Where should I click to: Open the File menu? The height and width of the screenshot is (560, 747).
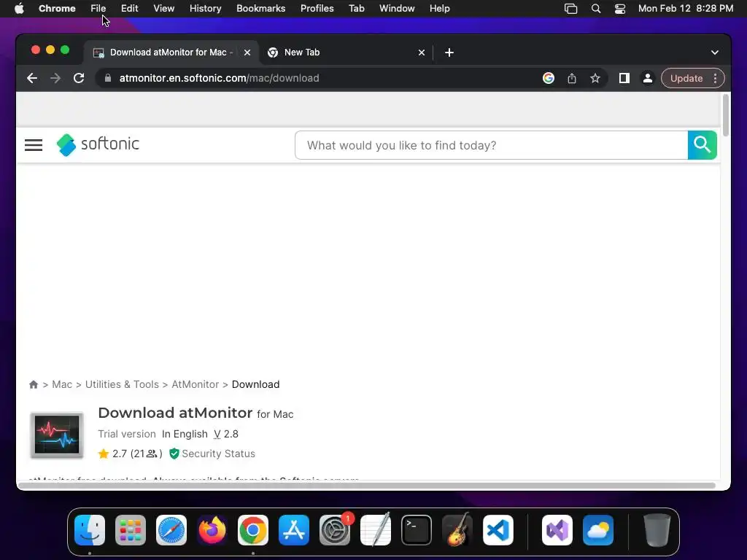(98, 9)
